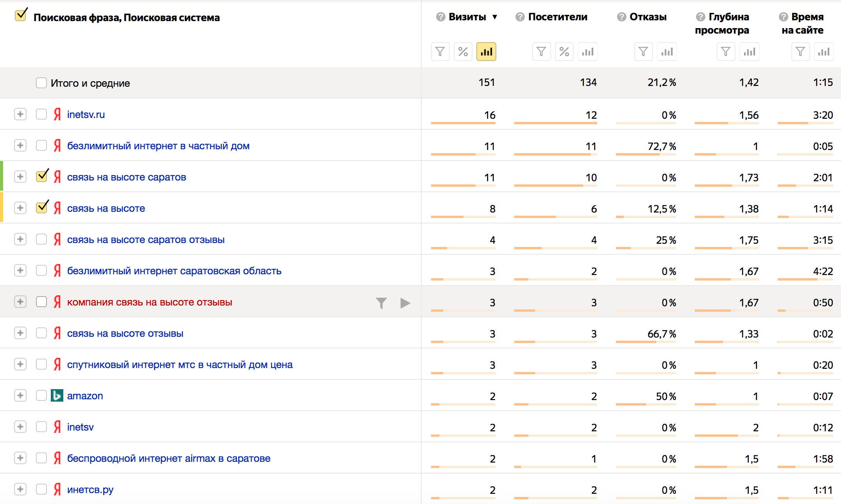This screenshot has width=841, height=504.
Task: Tick the checkbox for amazon row
Action: pos(41,395)
